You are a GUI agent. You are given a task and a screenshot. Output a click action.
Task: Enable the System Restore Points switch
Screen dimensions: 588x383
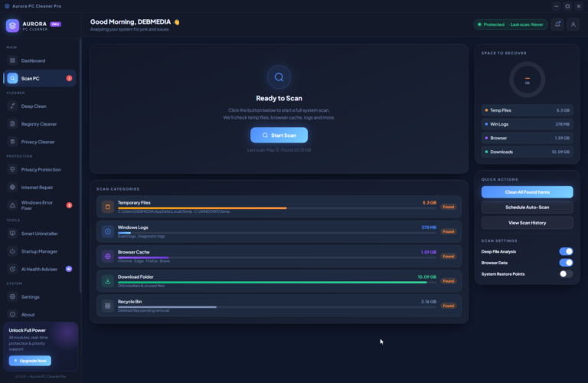pyautogui.click(x=566, y=273)
